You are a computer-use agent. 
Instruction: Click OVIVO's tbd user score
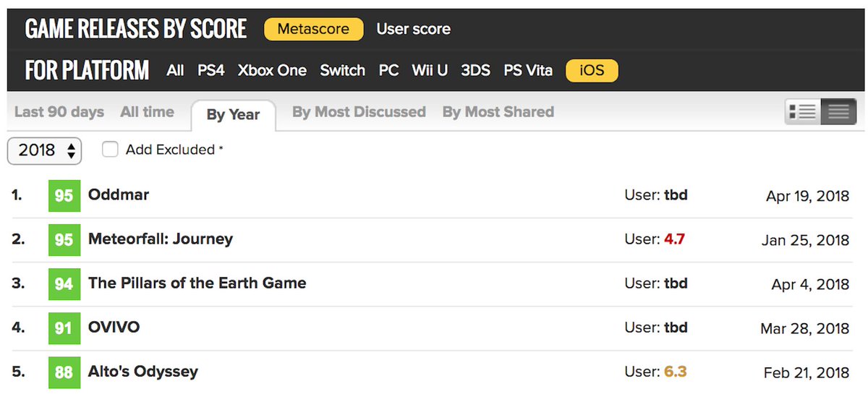tap(676, 327)
